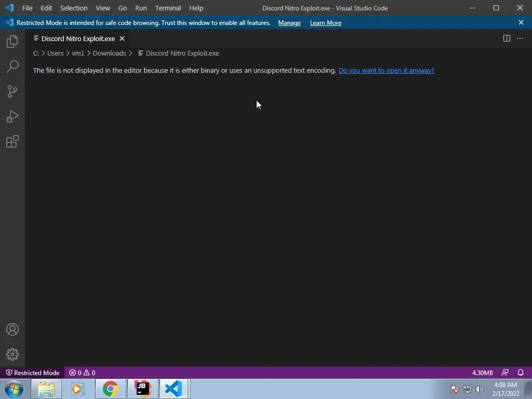The width and height of the screenshot is (532, 399).
Task: Open the Help menu
Action: click(196, 8)
